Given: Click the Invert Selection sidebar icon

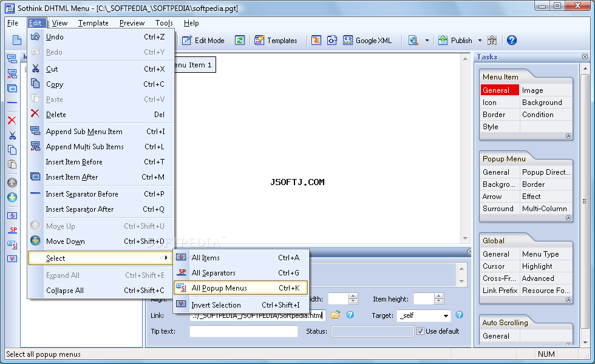Looking at the screenshot, I should [12, 259].
